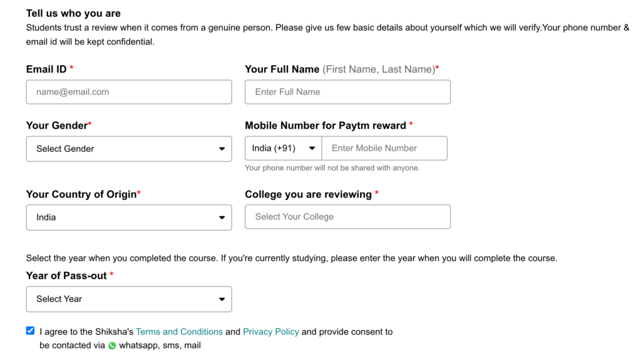The image size is (641, 364).
Task: Click the phone number privacy note text
Action: [x=332, y=168]
